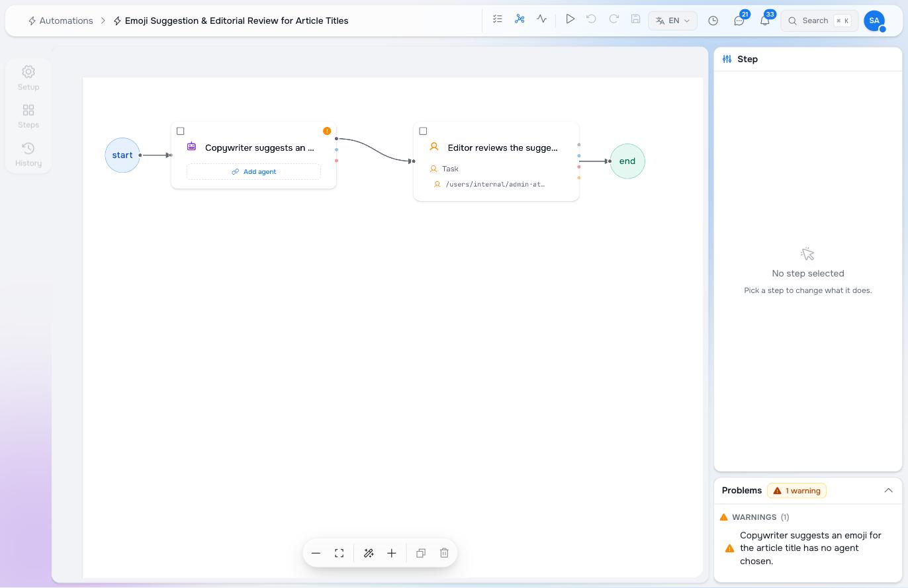Screen dimensions: 908x588
Task: Open chat messages with 21 badge
Action: [739, 21]
